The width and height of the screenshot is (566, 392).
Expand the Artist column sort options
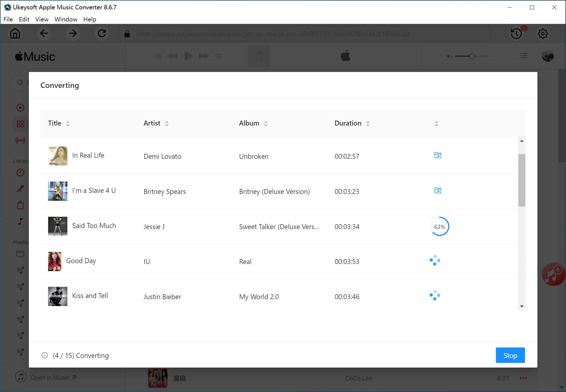point(167,124)
